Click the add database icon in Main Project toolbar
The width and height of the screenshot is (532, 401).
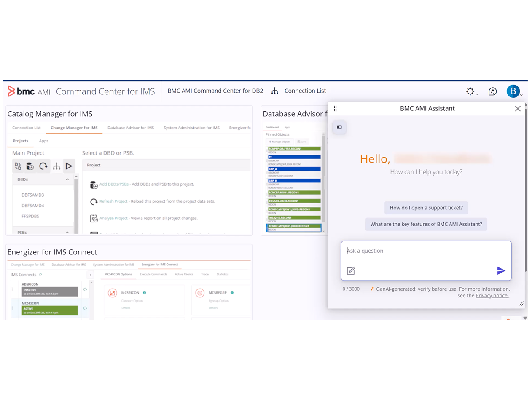[30, 166]
